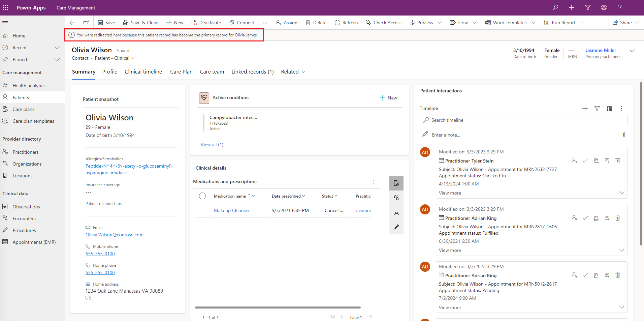Attach a file with the paperclip
The image size is (644, 321).
(x=624, y=135)
